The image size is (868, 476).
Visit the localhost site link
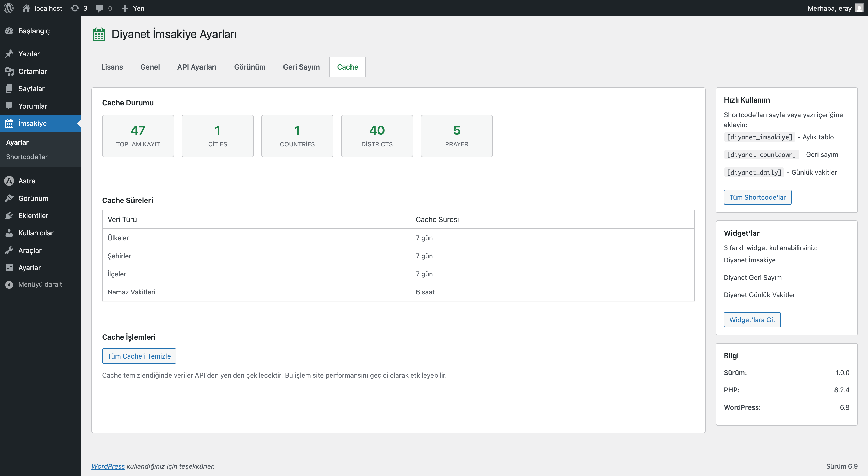[x=48, y=8]
